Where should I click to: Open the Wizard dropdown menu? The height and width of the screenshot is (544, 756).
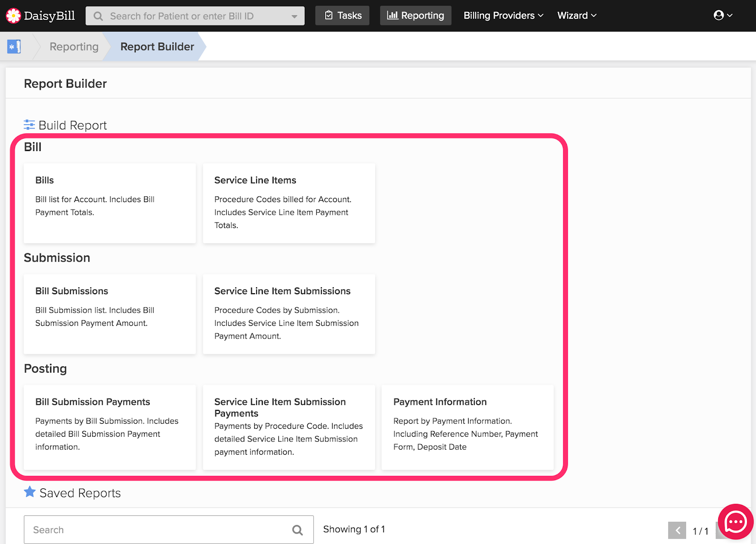pos(576,16)
